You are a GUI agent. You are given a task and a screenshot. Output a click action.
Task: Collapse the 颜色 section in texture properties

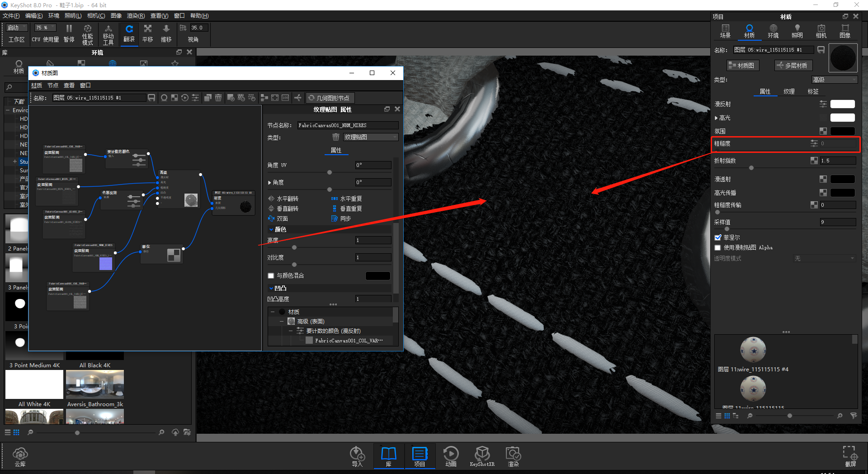click(x=272, y=229)
